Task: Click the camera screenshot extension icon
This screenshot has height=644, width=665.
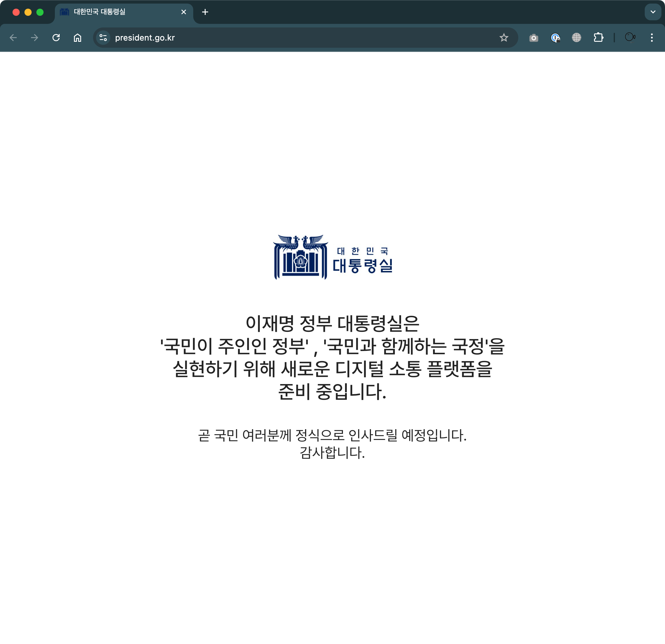Action: pyautogui.click(x=534, y=38)
